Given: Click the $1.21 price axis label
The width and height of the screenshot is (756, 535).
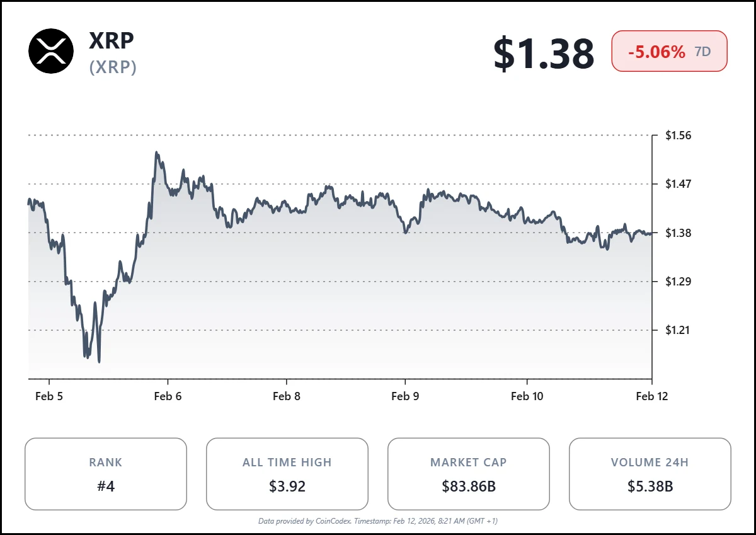Looking at the screenshot, I should [x=679, y=330].
